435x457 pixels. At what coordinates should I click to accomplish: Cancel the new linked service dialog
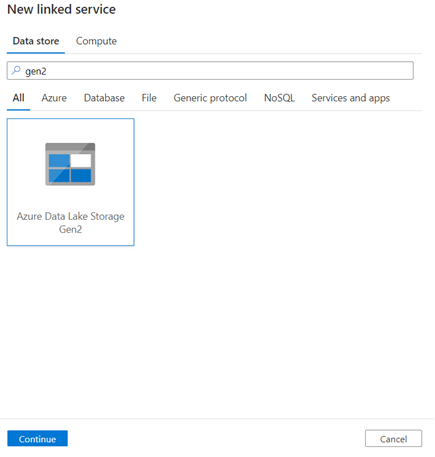[x=393, y=439]
